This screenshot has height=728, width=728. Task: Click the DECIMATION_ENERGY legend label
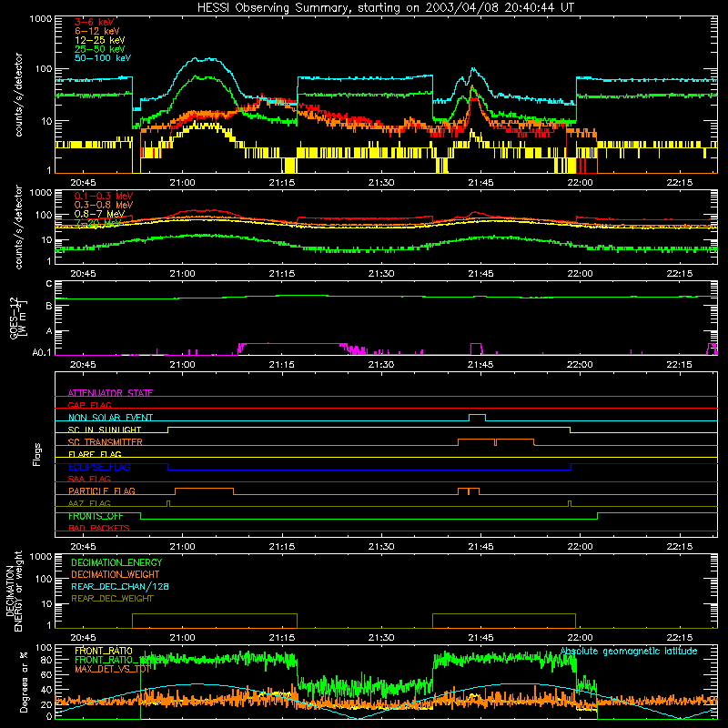click(x=116, y=562)
